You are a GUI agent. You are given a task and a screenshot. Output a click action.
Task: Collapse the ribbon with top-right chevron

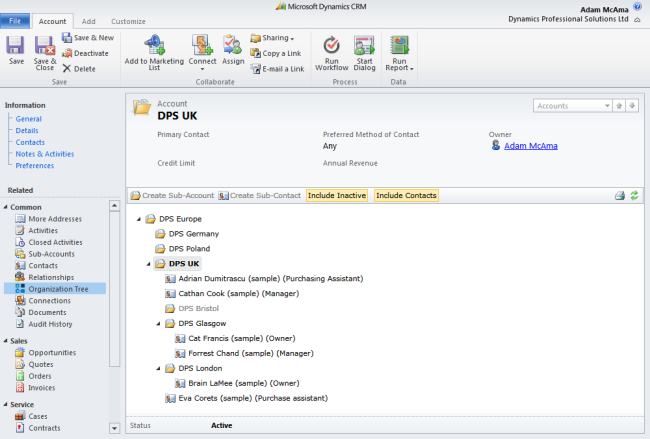click(637, 19)
